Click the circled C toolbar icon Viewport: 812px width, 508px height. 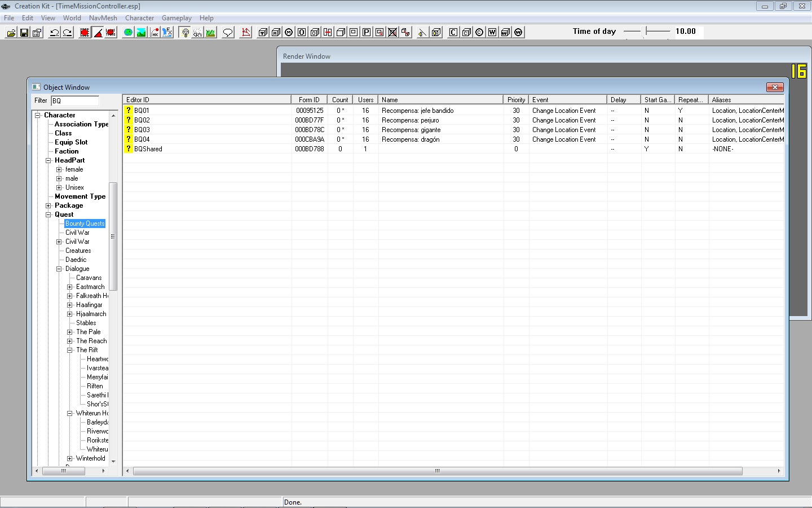click(479, 32)
